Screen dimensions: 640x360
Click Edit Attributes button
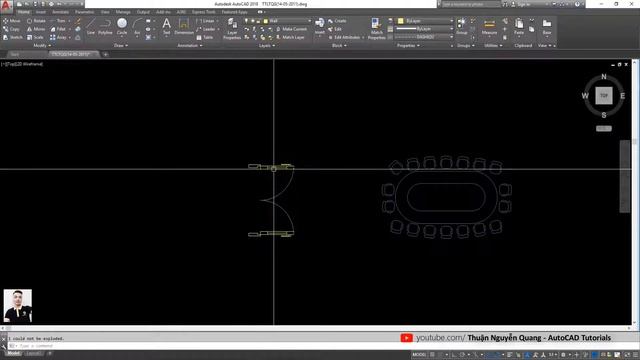(x=344, y=37)
